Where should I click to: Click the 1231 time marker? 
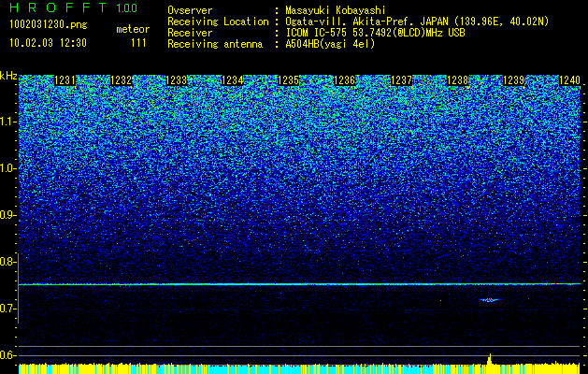coord(65,80)
